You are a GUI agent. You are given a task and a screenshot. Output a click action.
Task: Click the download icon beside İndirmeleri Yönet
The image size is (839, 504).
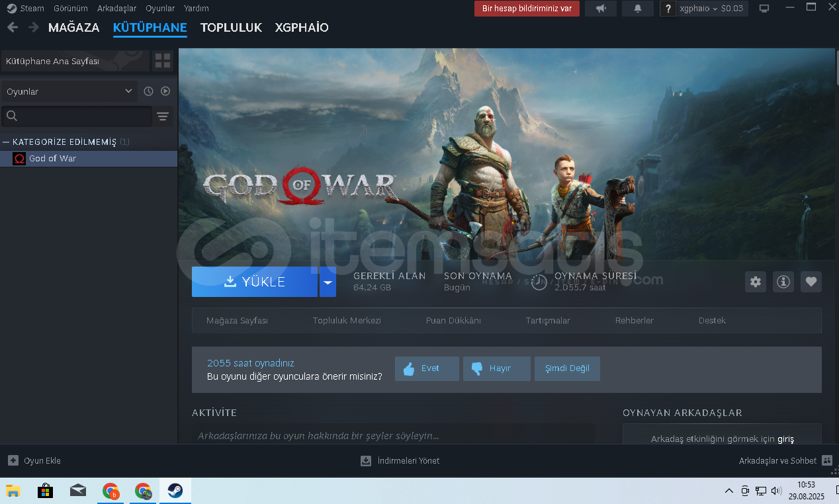click(x=366, y=460)
